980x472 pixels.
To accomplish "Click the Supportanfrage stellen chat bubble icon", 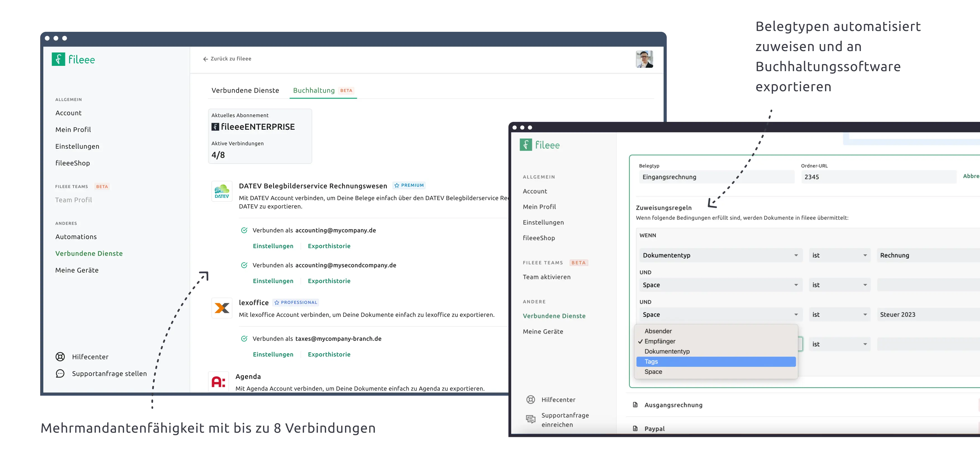I will pyautogui.click(x=60, y=374).
